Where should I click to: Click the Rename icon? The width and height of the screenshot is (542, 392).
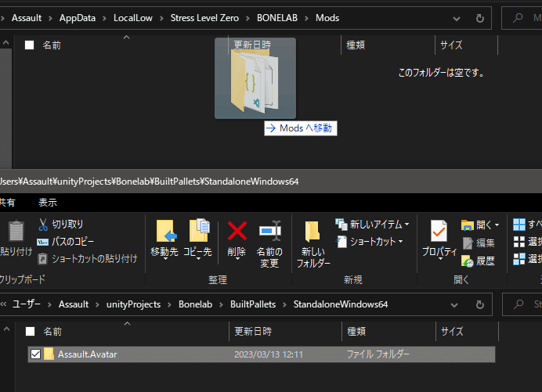click(x=270, y=230)
